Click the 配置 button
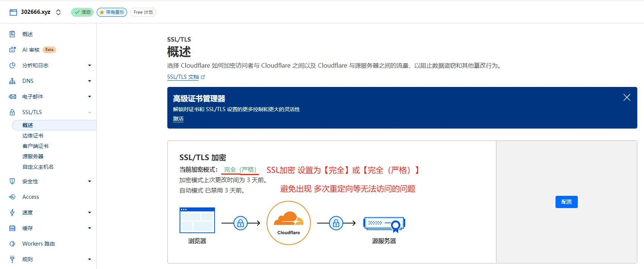Viewport: 644px width, 269px height. (x=567, y=202)
